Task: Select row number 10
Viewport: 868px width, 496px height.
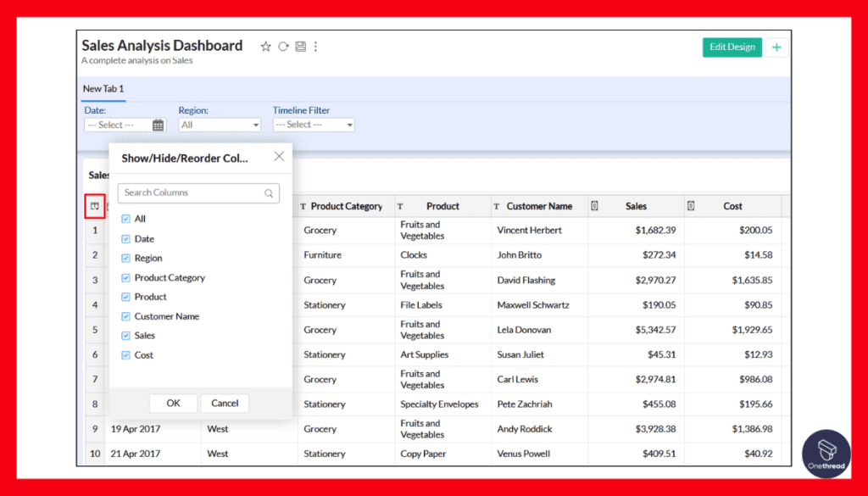Action: [95, 454]
